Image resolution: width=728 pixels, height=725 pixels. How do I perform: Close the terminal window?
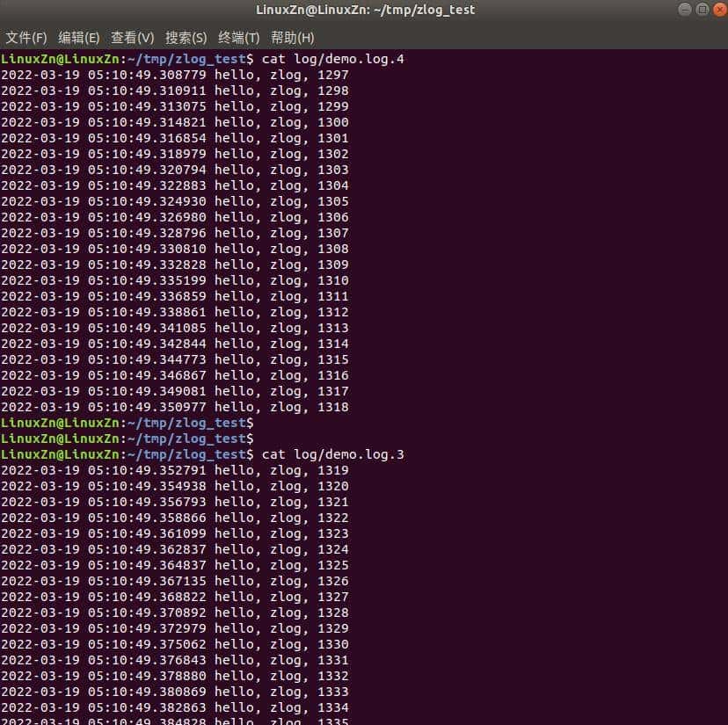720,10
